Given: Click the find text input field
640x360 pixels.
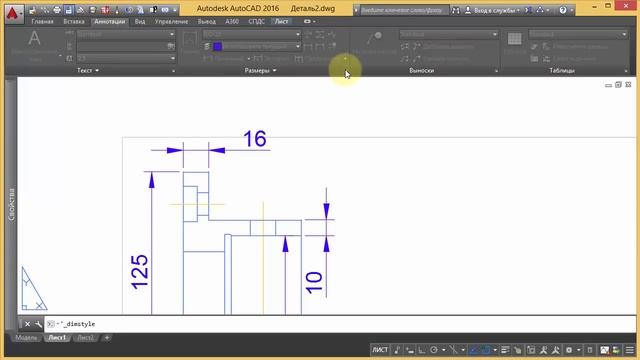Looking at the screenshot, I should (125, 47).
